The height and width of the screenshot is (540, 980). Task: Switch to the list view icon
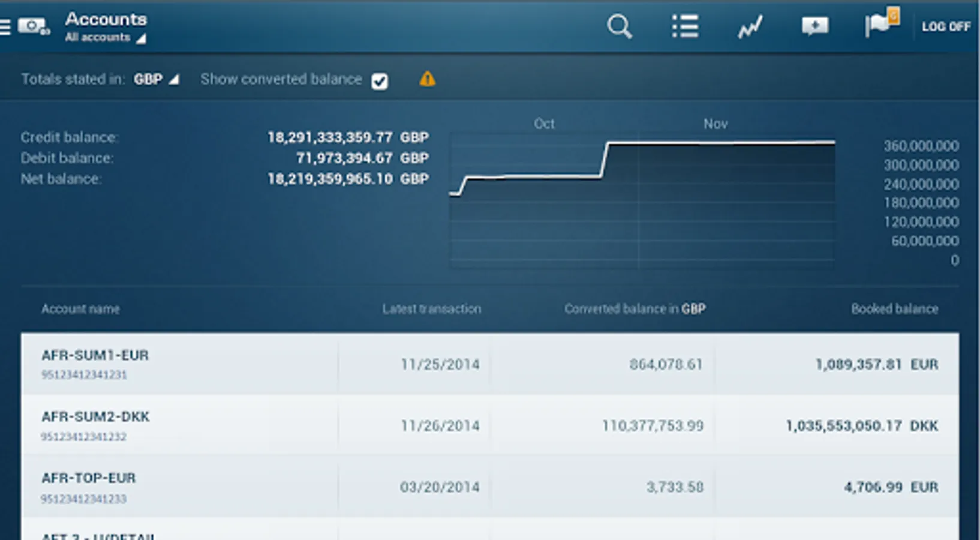[x=685, y=26]
